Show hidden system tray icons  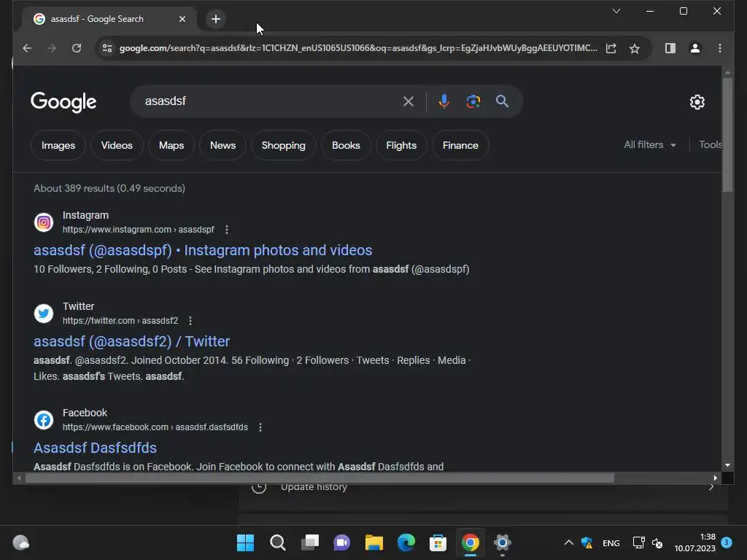point(568,542)
